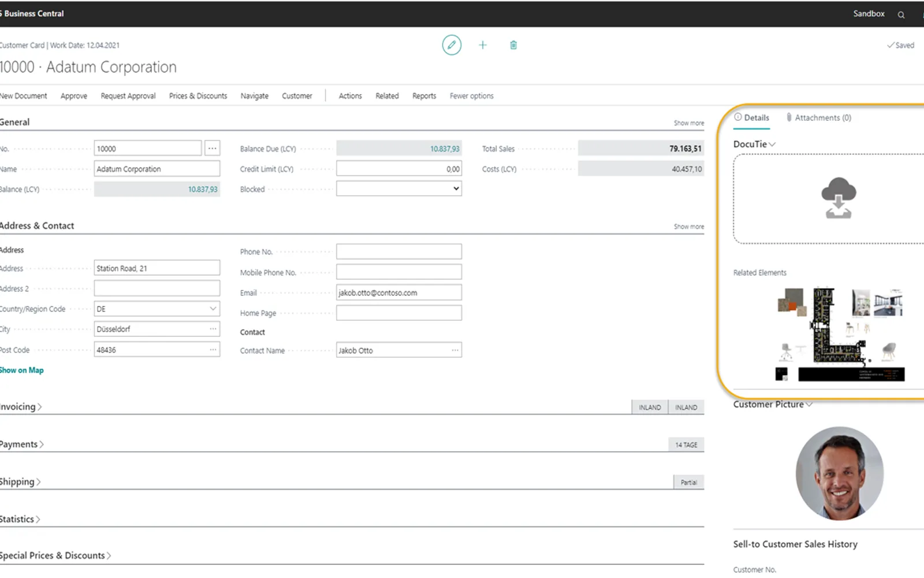
Task: Expand the Customer Picture chevron menu
Action: pyautogui.click(x=809, y=405)
